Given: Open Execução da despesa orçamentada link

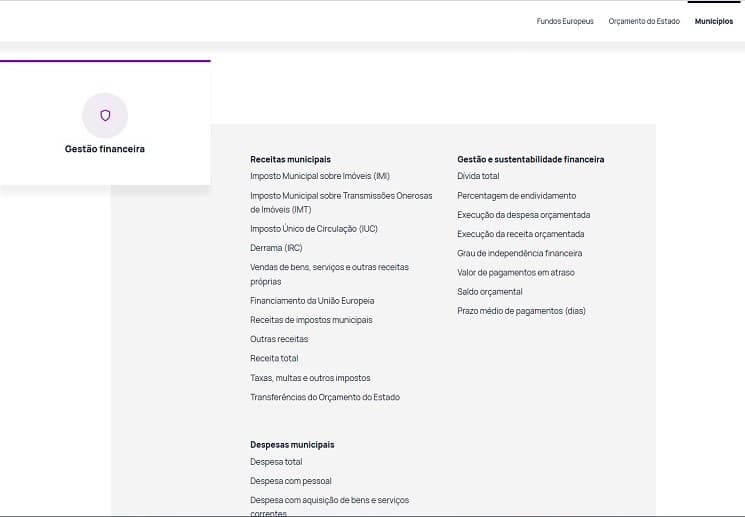Looking at the screenshot, I should click(x=524, y=215).
